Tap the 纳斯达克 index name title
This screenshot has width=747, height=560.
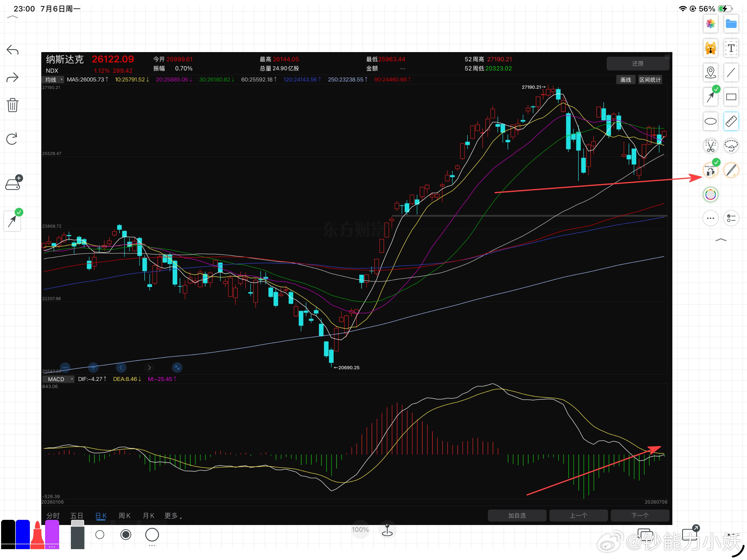click(x=65, y=59)
